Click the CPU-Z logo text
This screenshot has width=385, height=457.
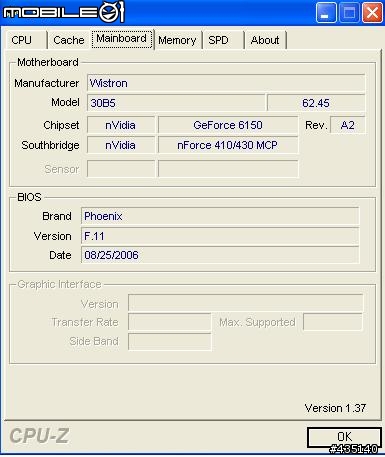[39, 436]
